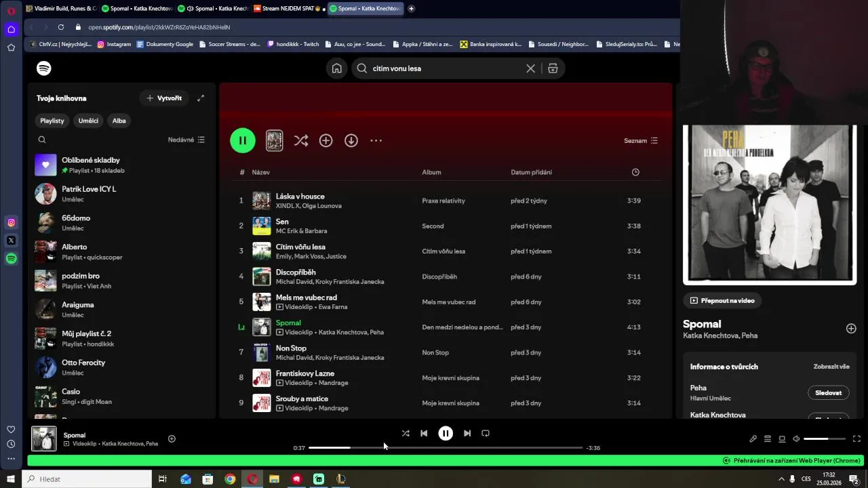
Task: Select the Playlisty filter chip
Action: 52,121
